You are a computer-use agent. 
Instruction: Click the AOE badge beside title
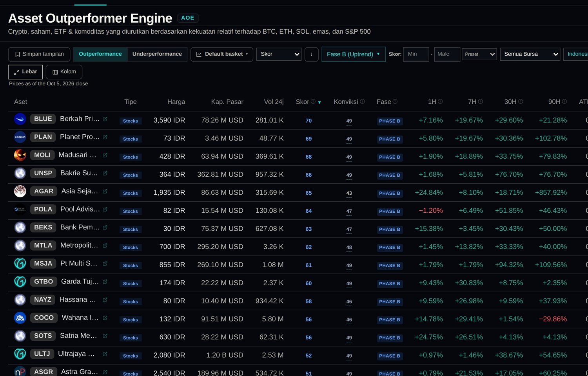pos(188,18)
